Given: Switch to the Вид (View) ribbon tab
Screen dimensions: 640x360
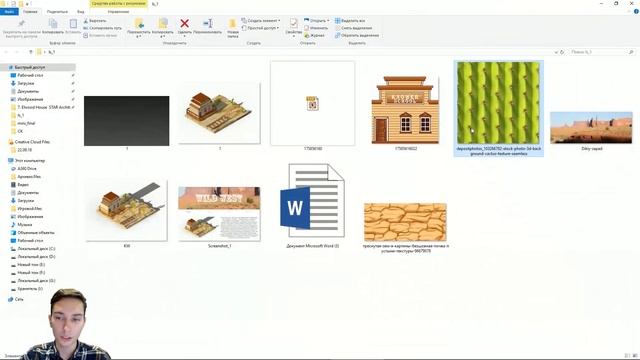Looking at the screenshot, I should (x=81, y=11).
